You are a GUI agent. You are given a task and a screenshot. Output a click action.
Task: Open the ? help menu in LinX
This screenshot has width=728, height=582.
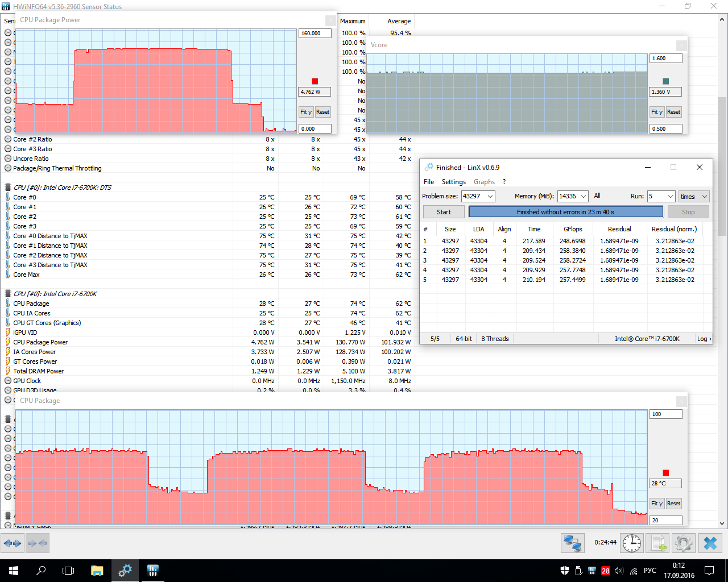click(x=504, y=182)
